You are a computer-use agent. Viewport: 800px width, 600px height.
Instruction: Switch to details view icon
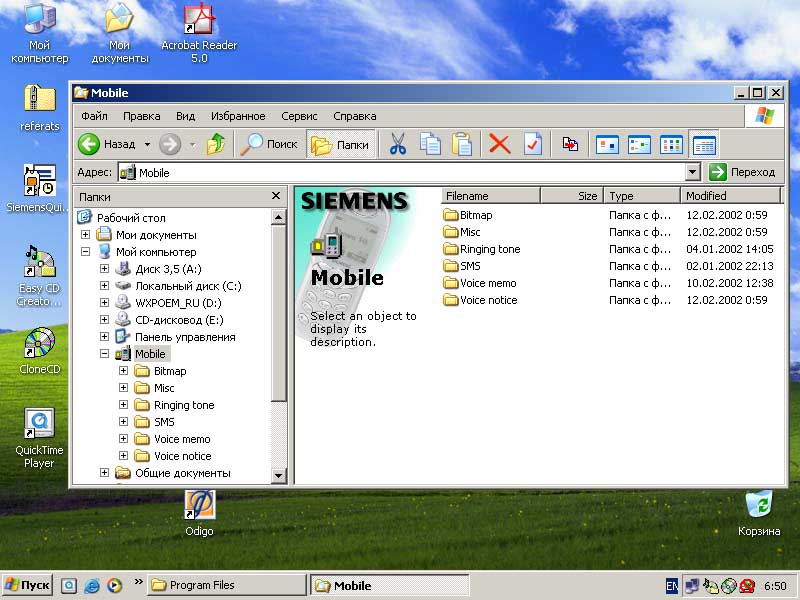(704, 145)
